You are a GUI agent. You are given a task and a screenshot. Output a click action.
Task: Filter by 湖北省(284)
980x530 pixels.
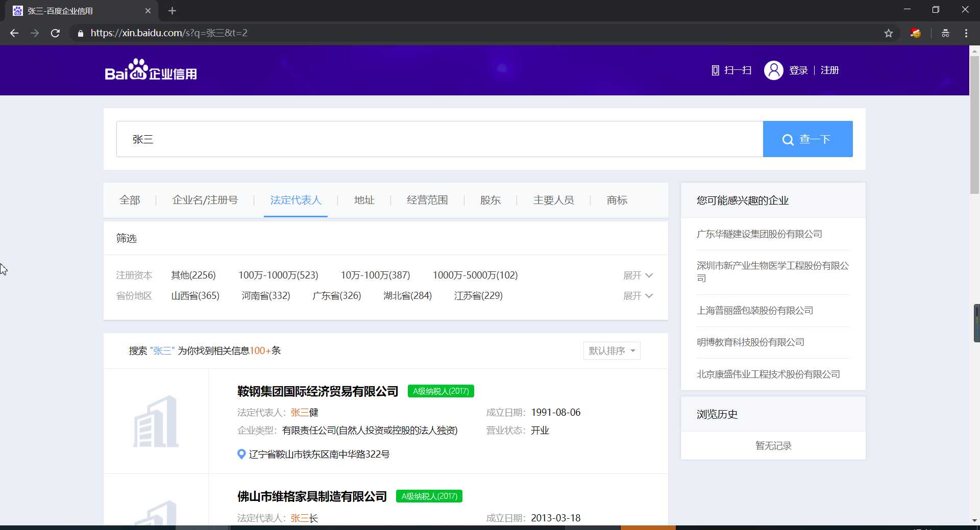coord(408,296)
